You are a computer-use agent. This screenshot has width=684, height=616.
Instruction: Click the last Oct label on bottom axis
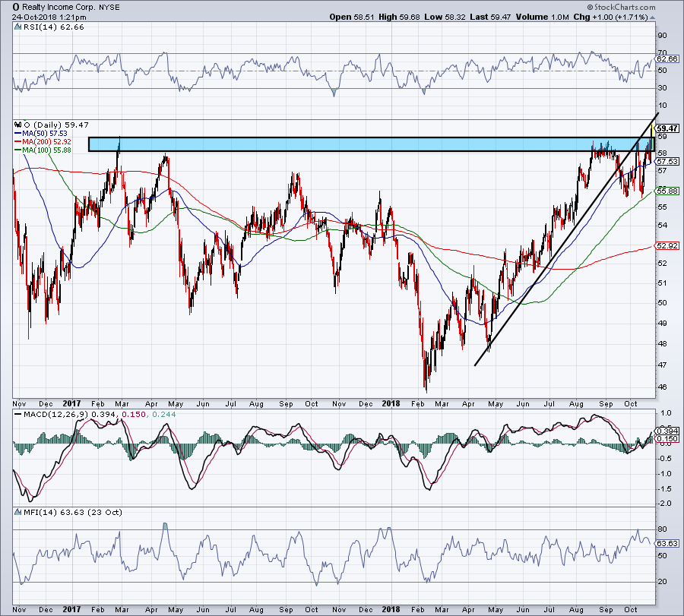pyautogui.click(x=631, y=609)
